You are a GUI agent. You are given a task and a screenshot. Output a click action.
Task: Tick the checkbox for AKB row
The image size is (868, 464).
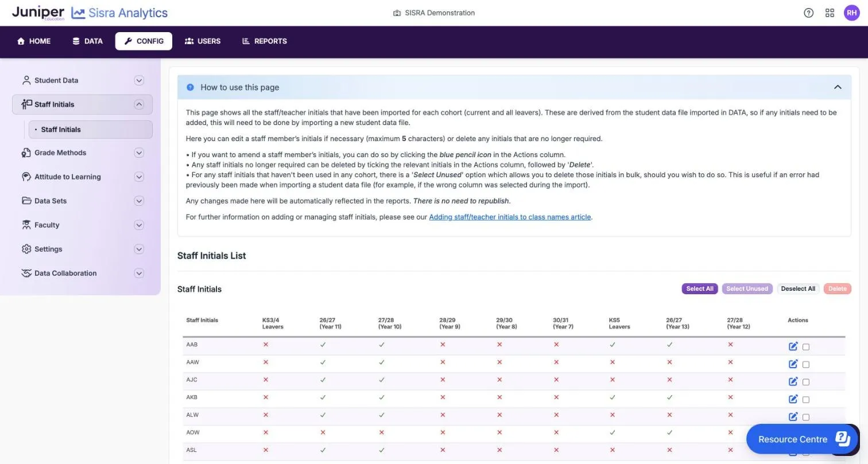tap(806, 400)
